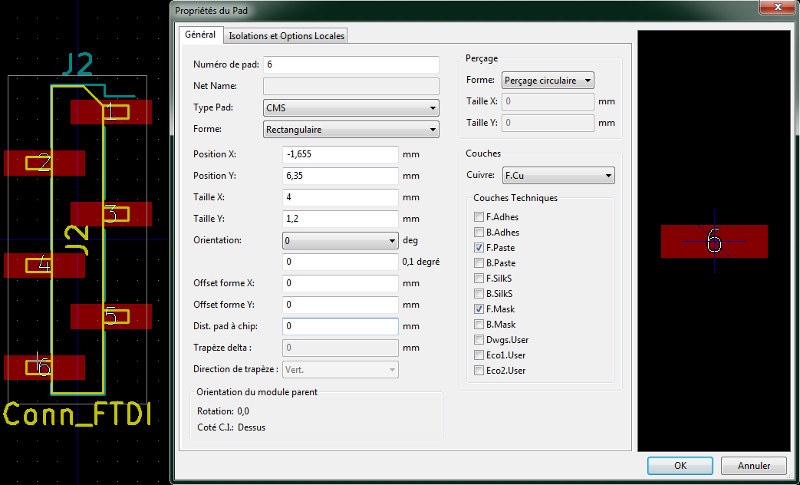Click the Rotation: 0,0 text
Screen dimensions: 800x485
[223, 411]
